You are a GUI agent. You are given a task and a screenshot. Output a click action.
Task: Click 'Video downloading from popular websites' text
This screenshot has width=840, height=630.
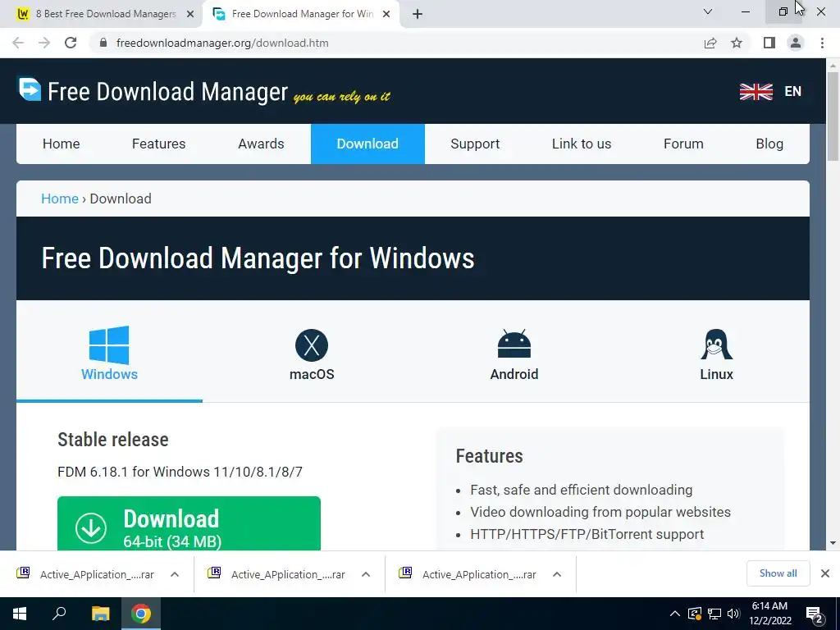point(600,512)
